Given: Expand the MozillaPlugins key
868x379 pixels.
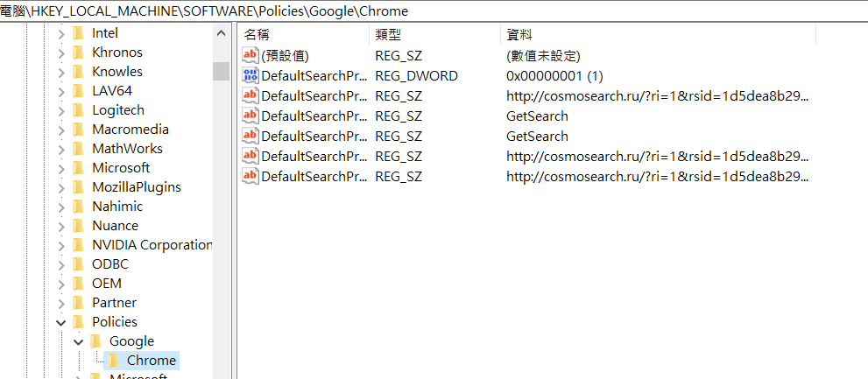Looking at the screenshot, I should [61, 187].
